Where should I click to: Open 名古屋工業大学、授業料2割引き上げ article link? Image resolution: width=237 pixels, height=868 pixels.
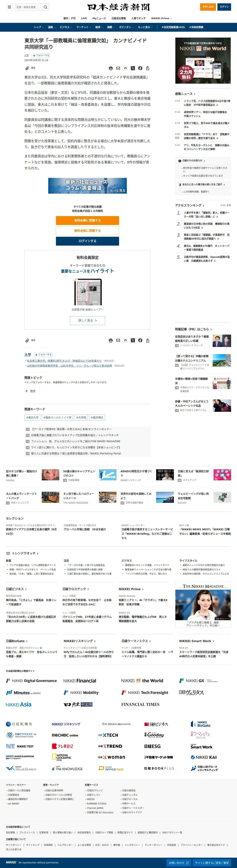tap(64, 361)
